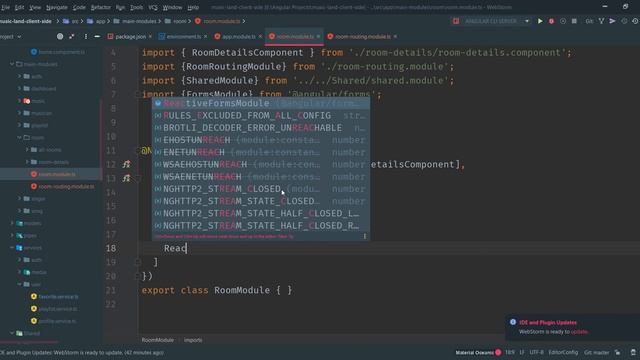Expand the musician folder

19,113
